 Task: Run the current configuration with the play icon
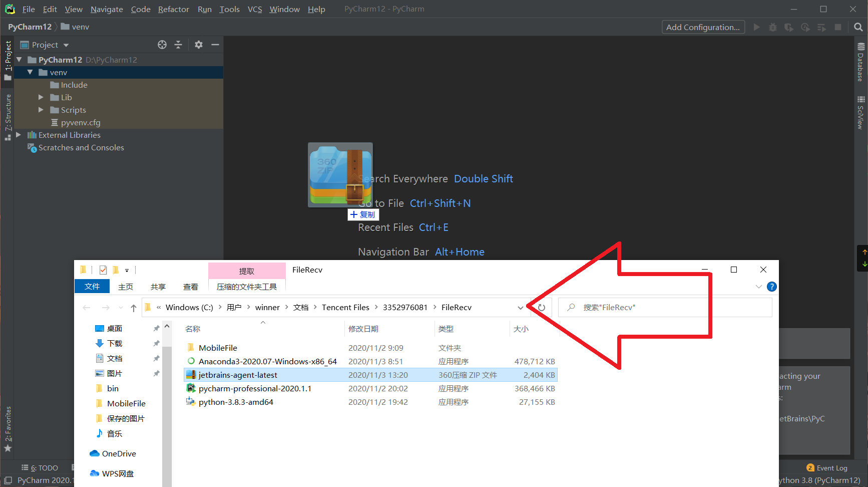[756, 27]
